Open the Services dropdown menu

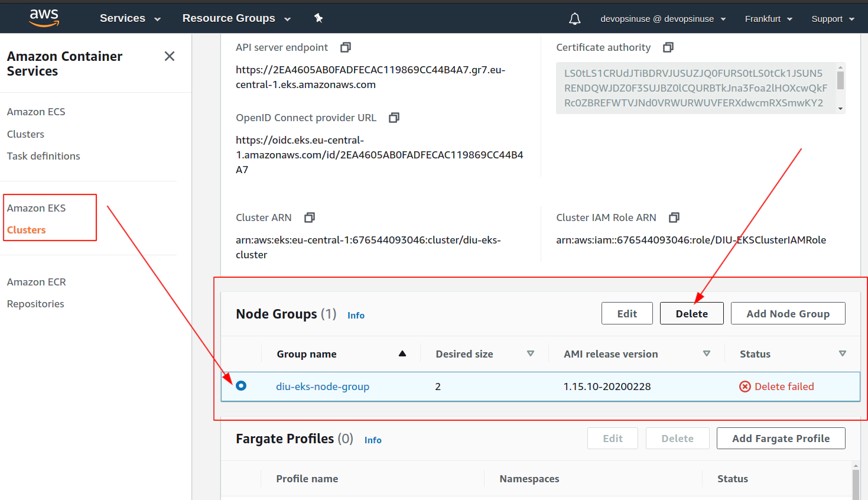coord(130,18)
